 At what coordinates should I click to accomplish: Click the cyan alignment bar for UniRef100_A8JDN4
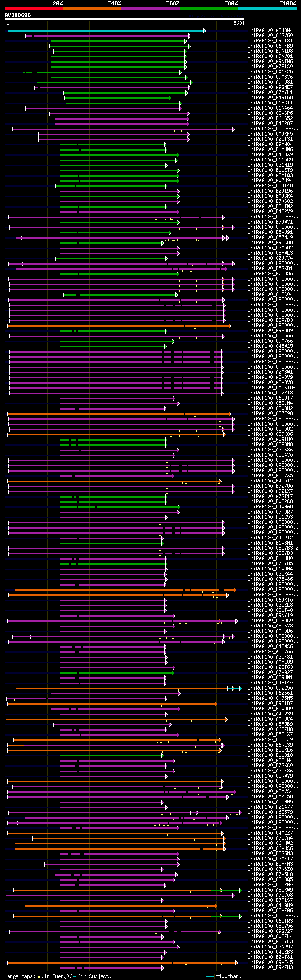tap(106, 31)
